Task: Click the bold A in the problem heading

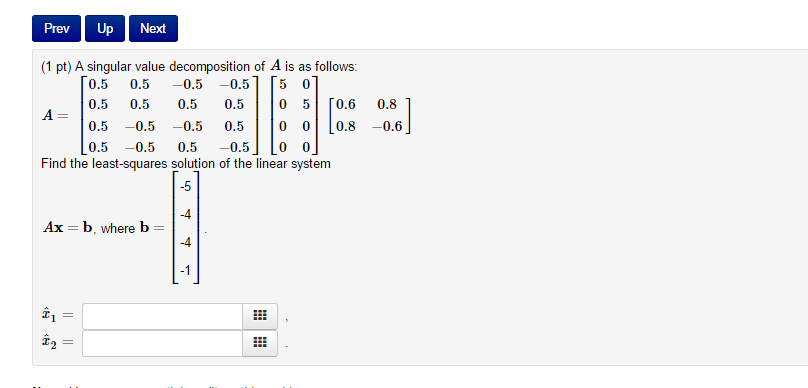Action: click(x=275, y=66)
